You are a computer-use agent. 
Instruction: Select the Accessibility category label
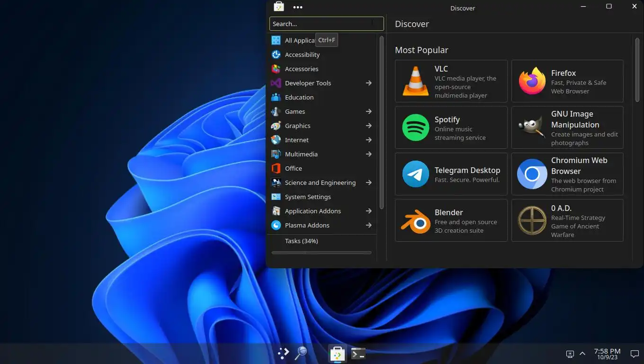[x=302, y=55]
